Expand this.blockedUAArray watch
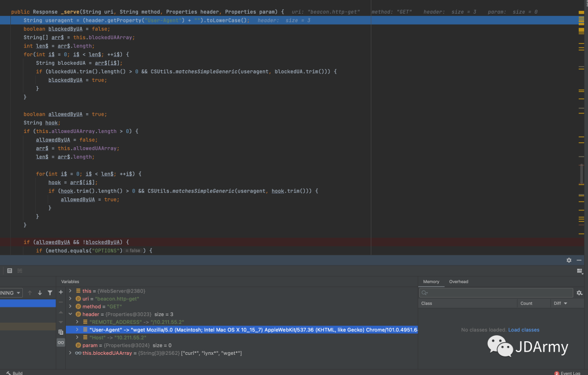The image size is (588, 375). [70, 353]
